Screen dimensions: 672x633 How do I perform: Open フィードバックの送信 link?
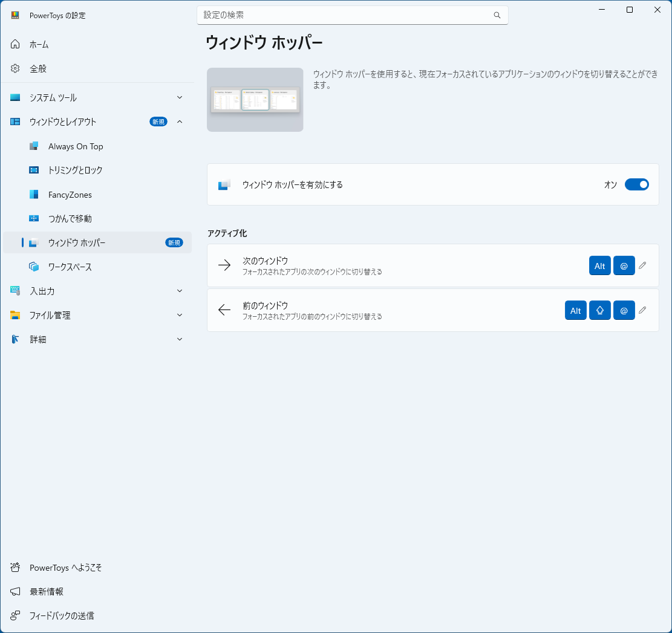click(x=97, y=615)
